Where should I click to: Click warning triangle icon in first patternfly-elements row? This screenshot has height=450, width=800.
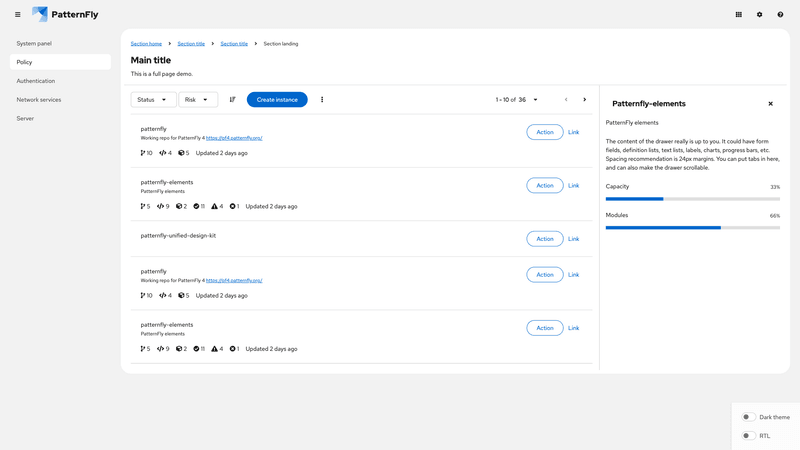click(214, 207)
